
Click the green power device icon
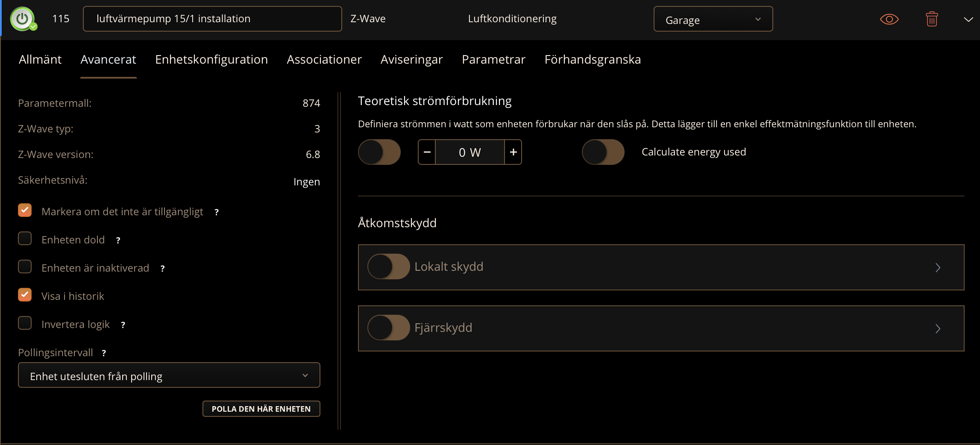(x=23, y=19)
